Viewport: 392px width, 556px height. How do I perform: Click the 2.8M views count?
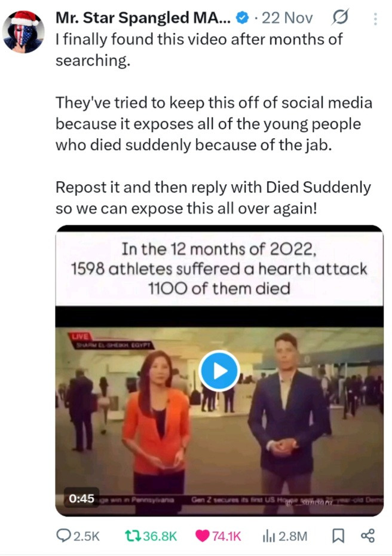pos(293,536)
